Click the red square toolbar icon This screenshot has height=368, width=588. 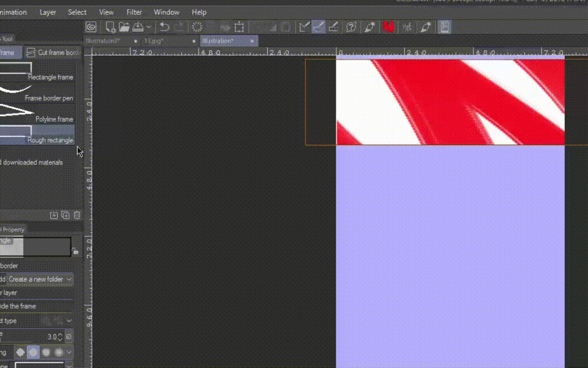point(388,27)
